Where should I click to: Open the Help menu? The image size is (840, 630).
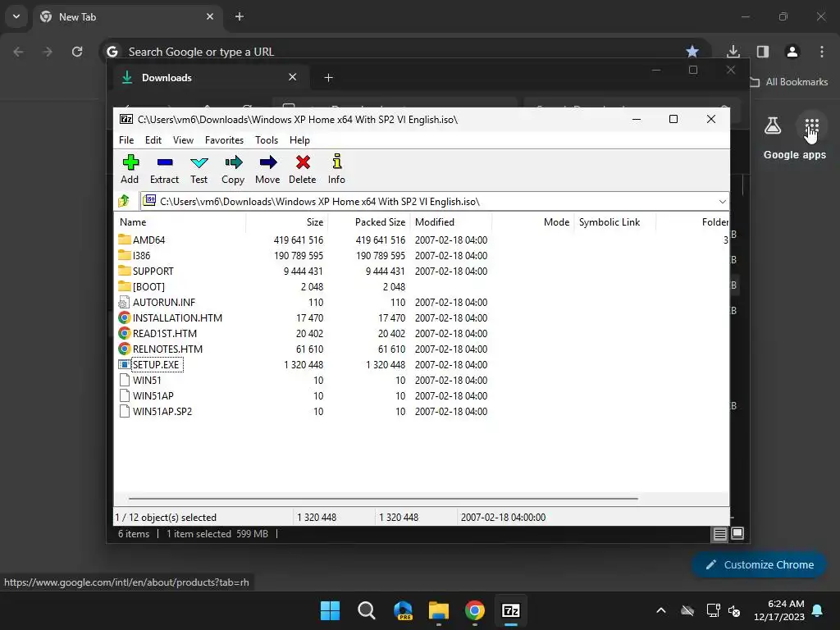point(299,139)
